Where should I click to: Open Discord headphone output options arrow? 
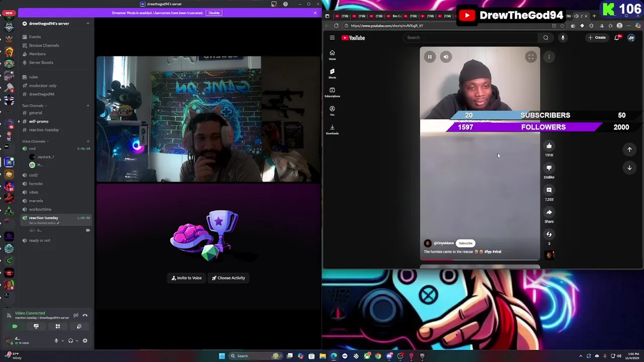click(76, 341)
